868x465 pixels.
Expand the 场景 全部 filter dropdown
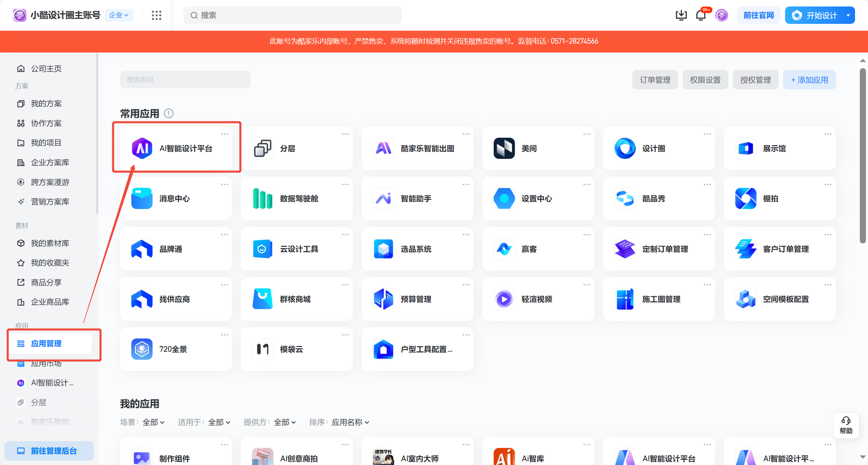pos(154,422)
